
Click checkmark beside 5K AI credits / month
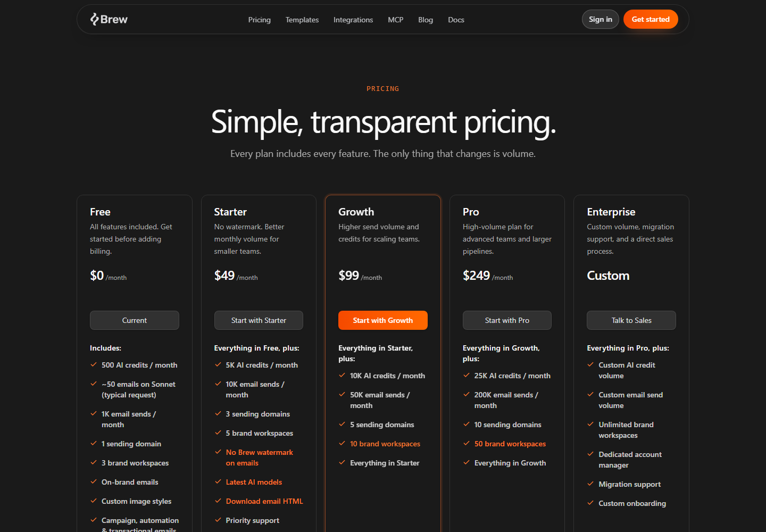pyautogui.click(x=218, y=365)
